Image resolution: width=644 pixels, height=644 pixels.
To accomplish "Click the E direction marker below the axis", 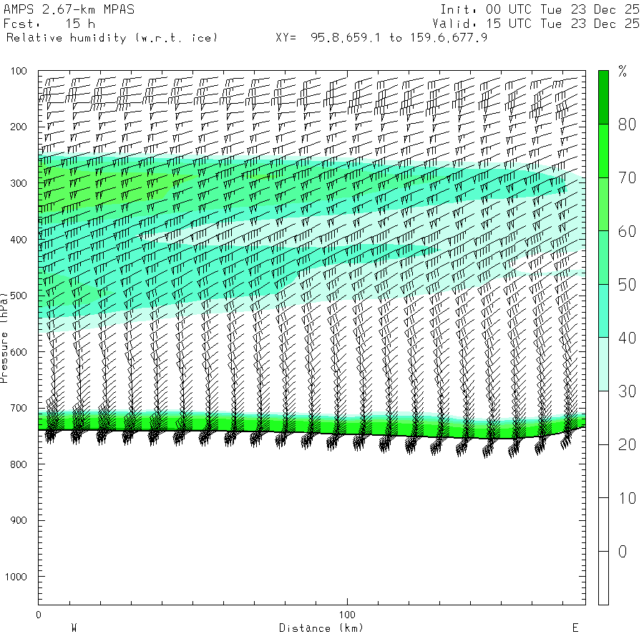I will 575,628.
